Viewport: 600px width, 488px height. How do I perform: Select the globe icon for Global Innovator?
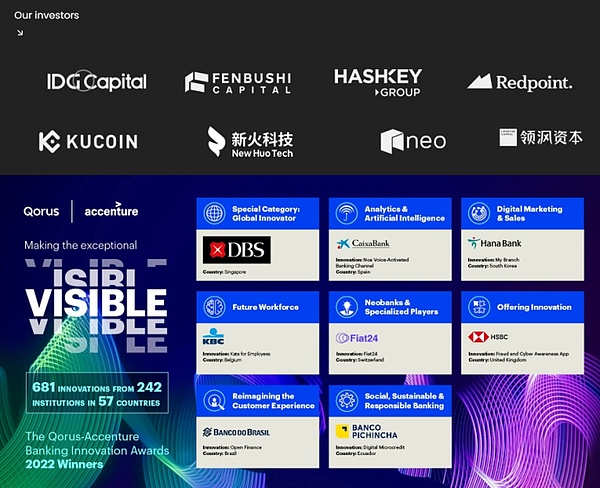[x=215, y=213]
